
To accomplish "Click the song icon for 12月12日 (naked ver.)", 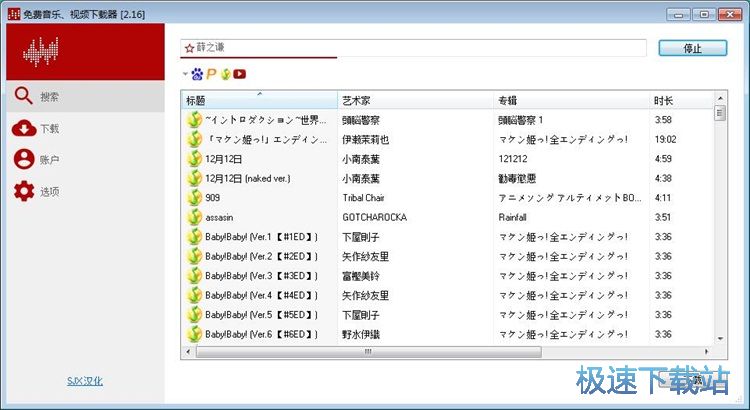I will [x=194, y=178].
